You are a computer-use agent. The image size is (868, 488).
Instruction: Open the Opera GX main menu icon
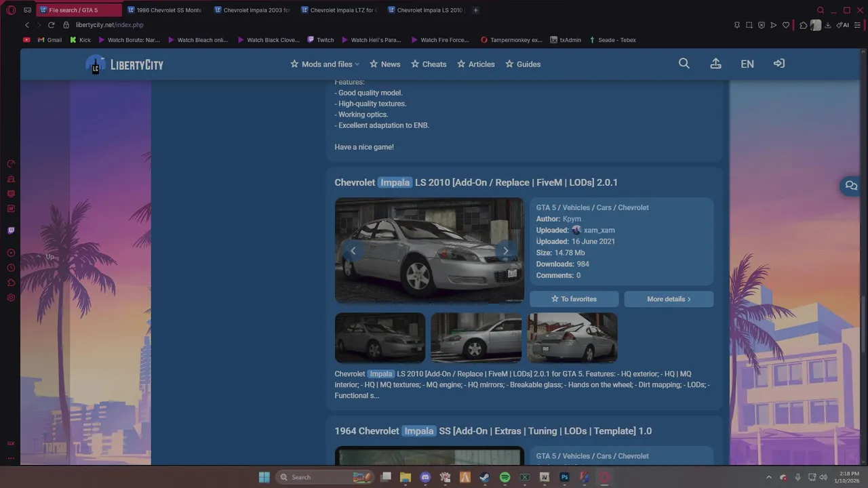11,10
